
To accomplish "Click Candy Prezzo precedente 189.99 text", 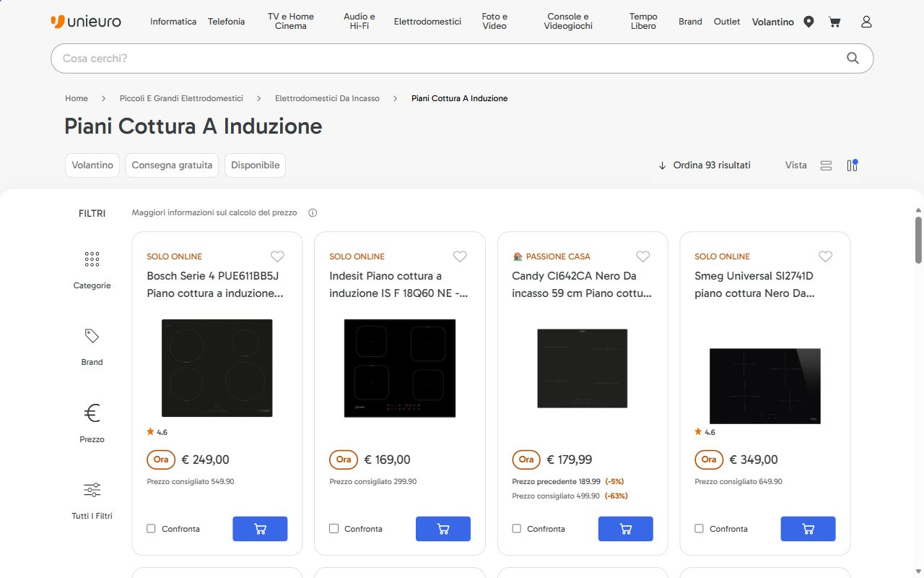I will pyautogui.click(x=556, y=481).
